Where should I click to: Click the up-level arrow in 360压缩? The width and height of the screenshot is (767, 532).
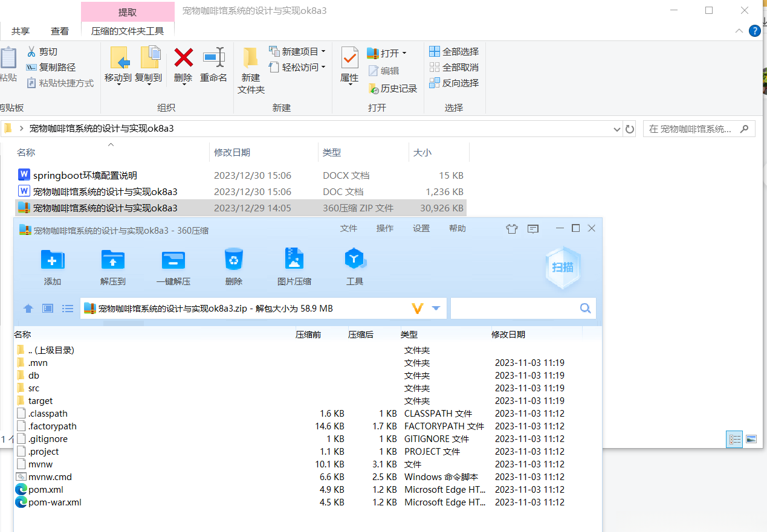[28, 308]
